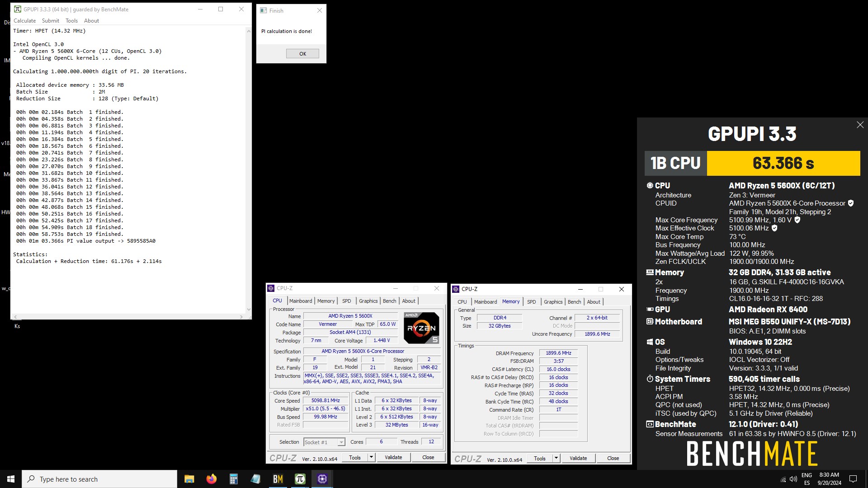Expand Tools dropdown arrow in left CPU-Z window
Viewport: 868px width, 488px height.
click(371, 458)
